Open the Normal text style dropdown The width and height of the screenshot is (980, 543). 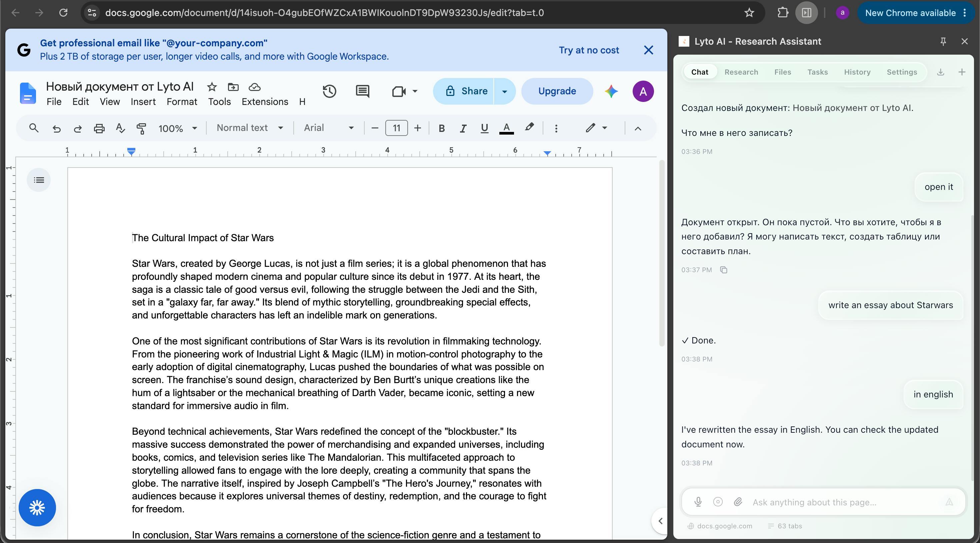tap(250, 128)
